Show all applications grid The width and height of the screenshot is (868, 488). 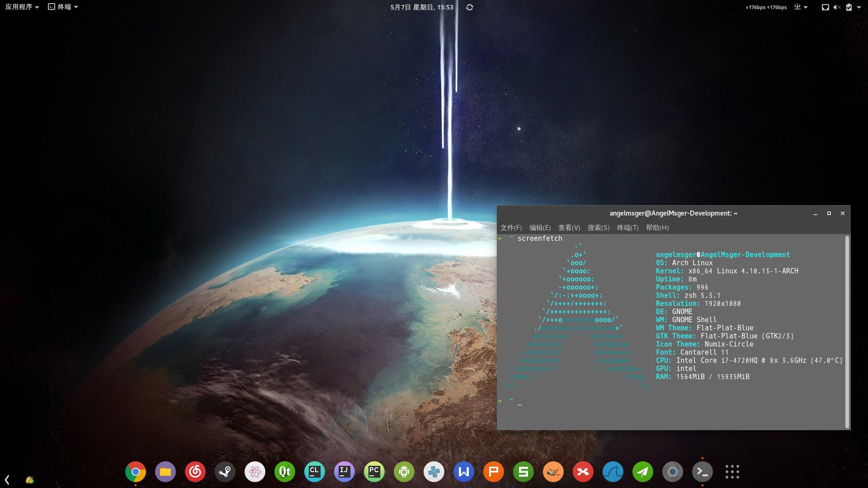click(x=732, y=472)
